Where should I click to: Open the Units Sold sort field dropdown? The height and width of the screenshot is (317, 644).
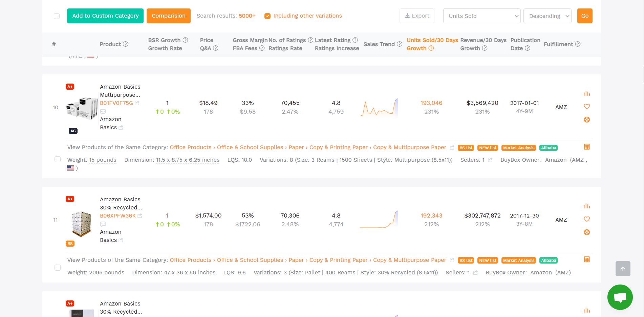pyautogui.click(x=482, y=16)
